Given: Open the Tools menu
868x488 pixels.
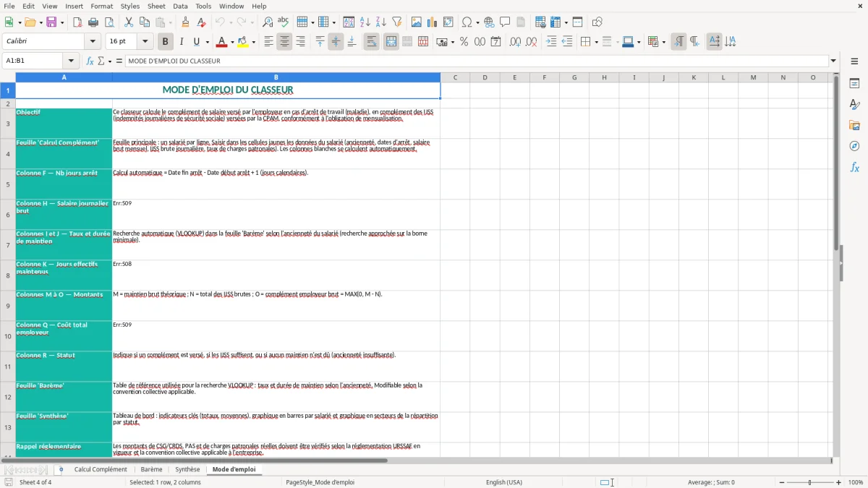Looking at the screenshot, I should tap(203, 6).
